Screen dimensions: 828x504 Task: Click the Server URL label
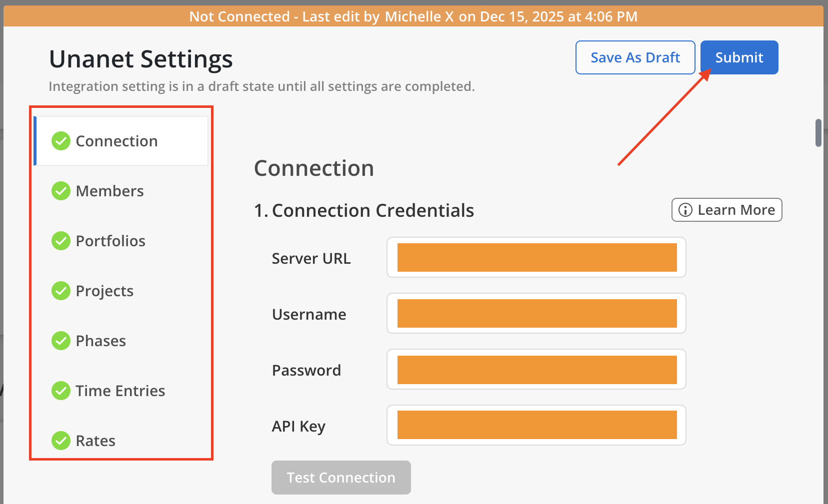click(311, 258)
